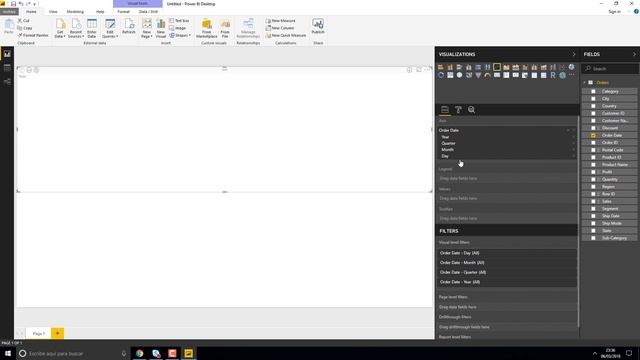Click the New Measure button
This screenshot has height=360, width=640.
coord(280,20)
